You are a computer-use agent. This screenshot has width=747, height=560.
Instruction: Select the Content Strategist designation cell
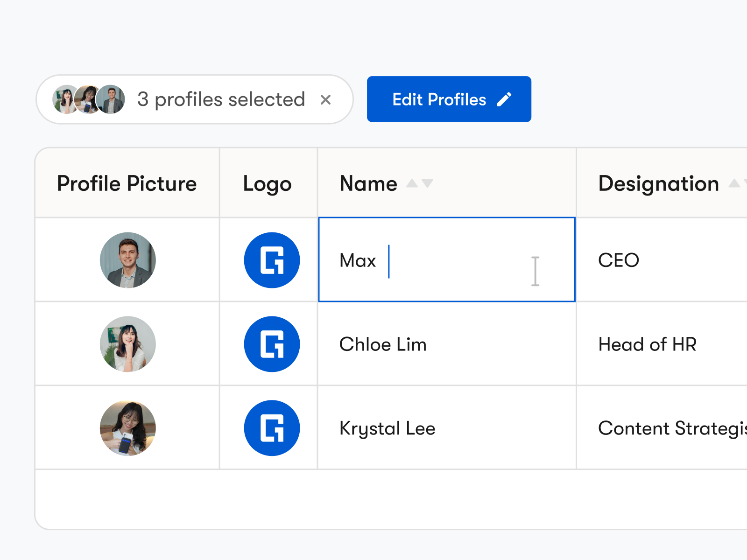click(662, 428)
